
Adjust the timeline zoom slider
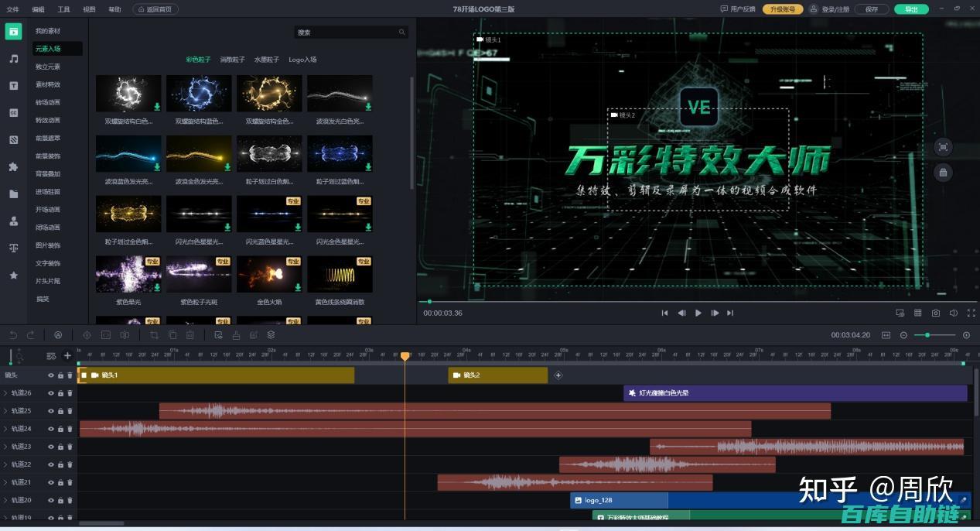coord(934,335)
